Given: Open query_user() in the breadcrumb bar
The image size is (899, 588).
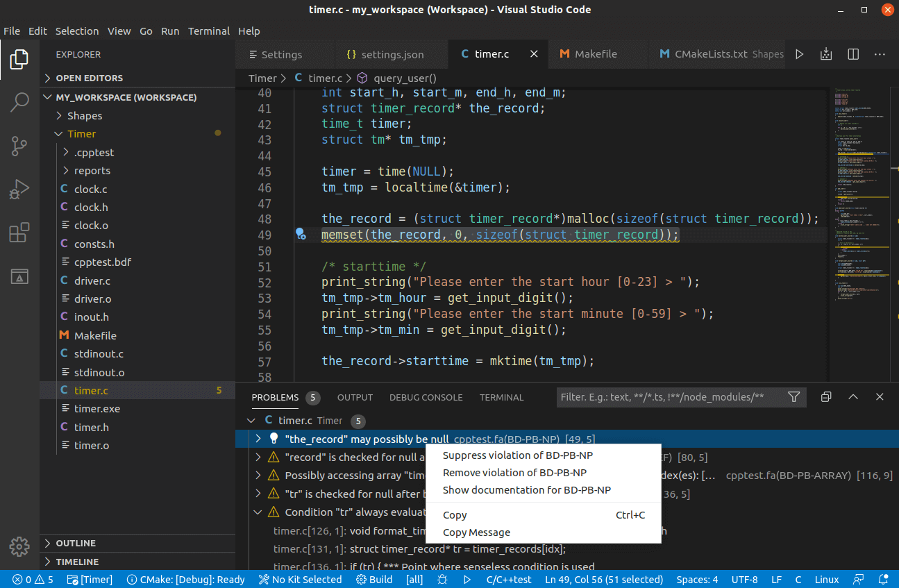Looking at the screenshot, I should tap(405, 78).
